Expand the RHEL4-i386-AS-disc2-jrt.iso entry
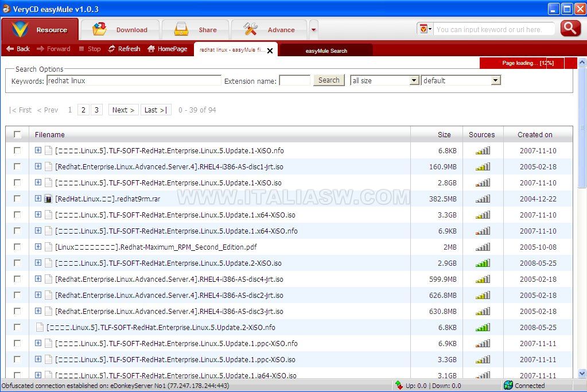 tap(38, 295)
